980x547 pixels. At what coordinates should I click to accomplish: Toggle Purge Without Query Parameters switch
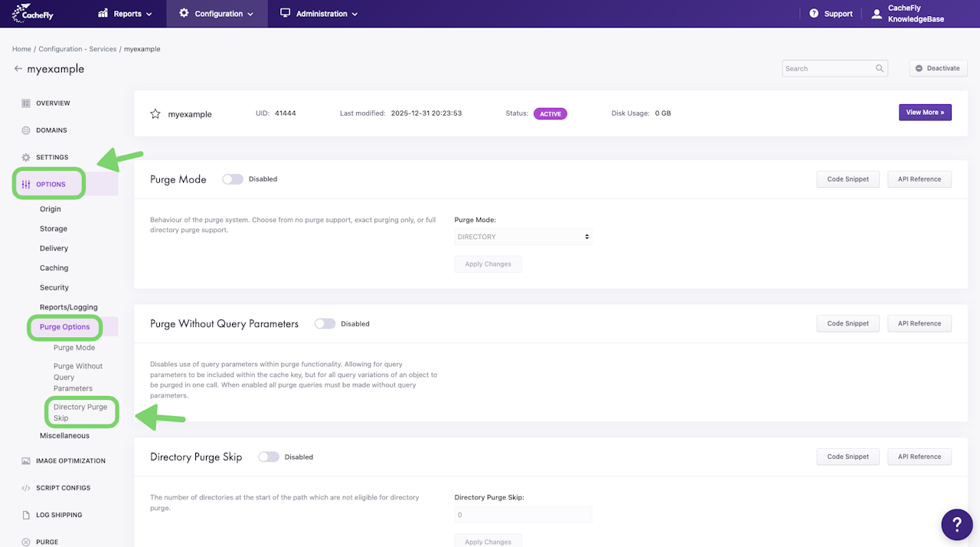click(x=325, y=324)
